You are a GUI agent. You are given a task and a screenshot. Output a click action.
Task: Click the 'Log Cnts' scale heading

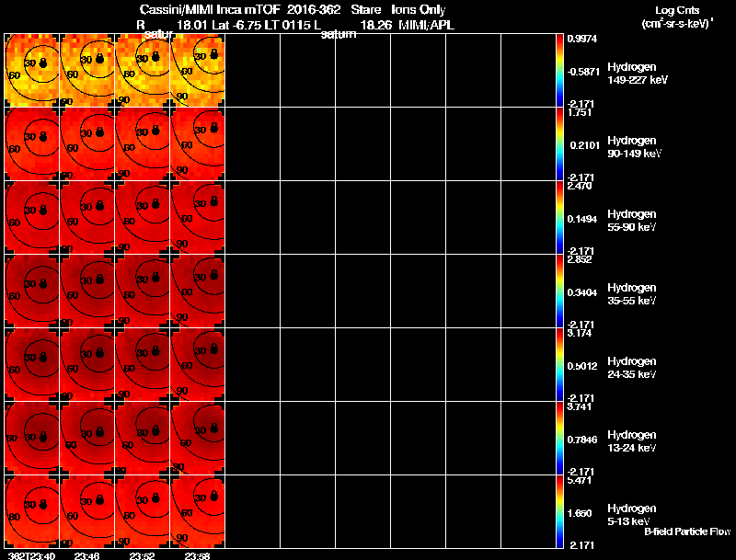[677, 10]
